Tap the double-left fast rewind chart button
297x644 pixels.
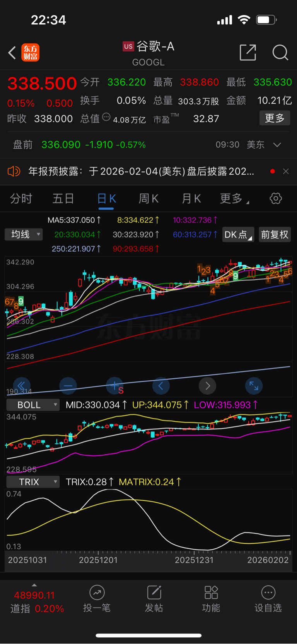(x=22, y=386)
